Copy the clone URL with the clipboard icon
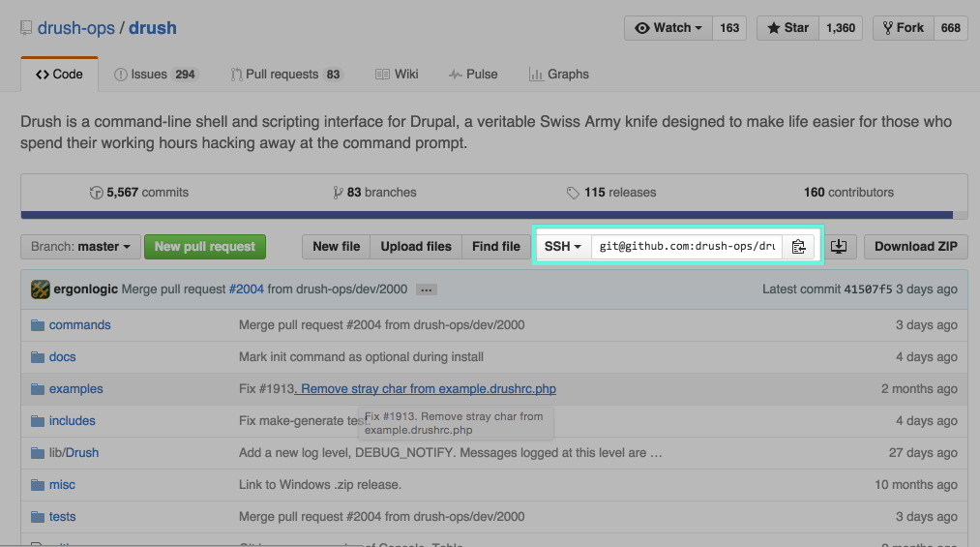 click(x=798, y=246)
